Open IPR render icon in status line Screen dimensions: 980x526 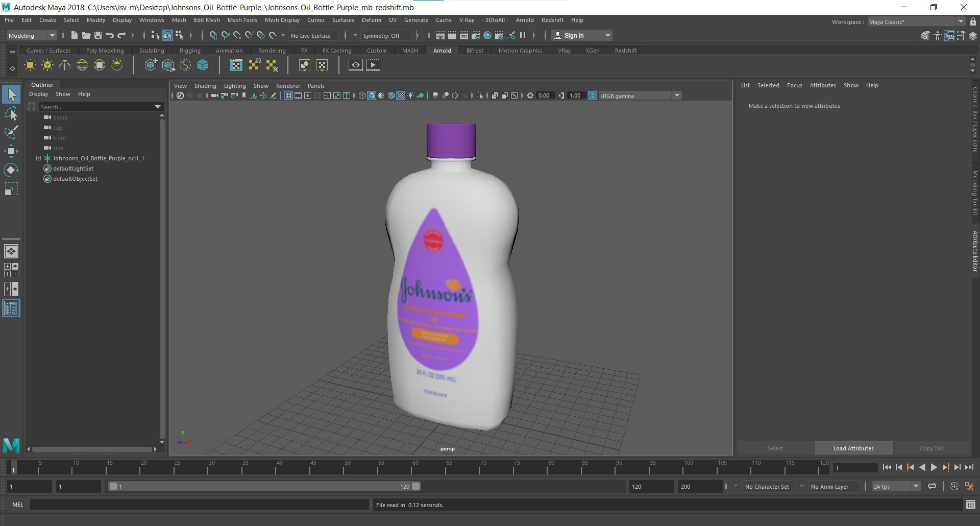point(464,35)
